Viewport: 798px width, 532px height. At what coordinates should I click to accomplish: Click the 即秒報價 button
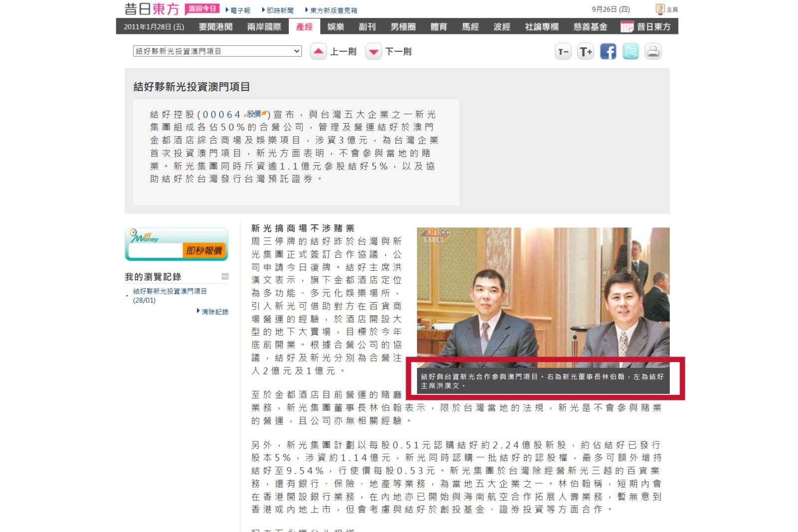[x=204, y=250]
